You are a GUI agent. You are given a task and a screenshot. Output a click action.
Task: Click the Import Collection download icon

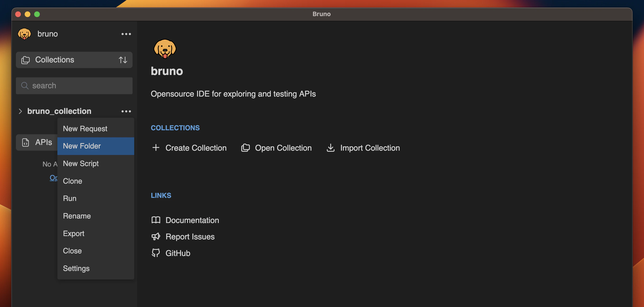click(331, 148)
